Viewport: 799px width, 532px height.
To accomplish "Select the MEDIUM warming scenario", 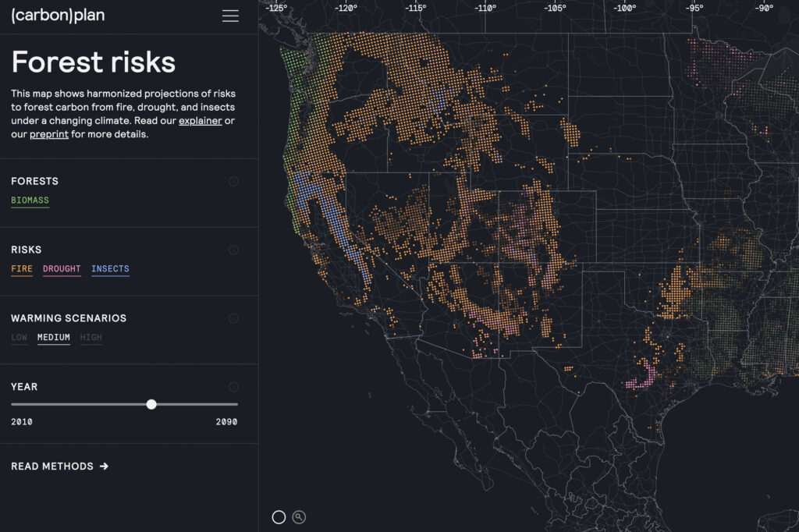I will click(x=53, y=337).
